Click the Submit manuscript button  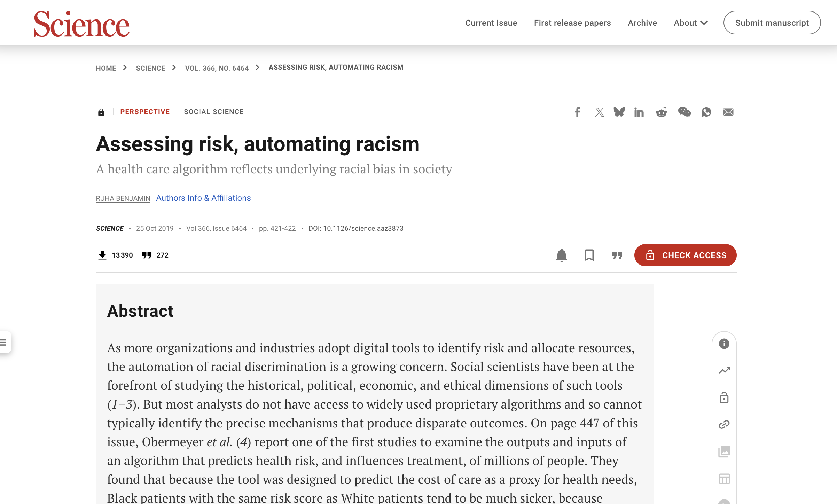click(x=772, y=23)
